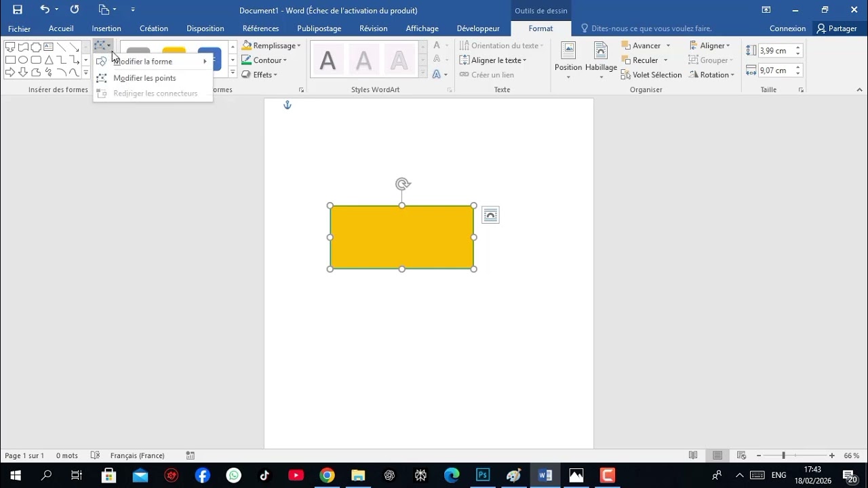The height and width of the screenshot is (488, 868).
Task: Choose the down arrow shape
Action: (x=23, y=73)
